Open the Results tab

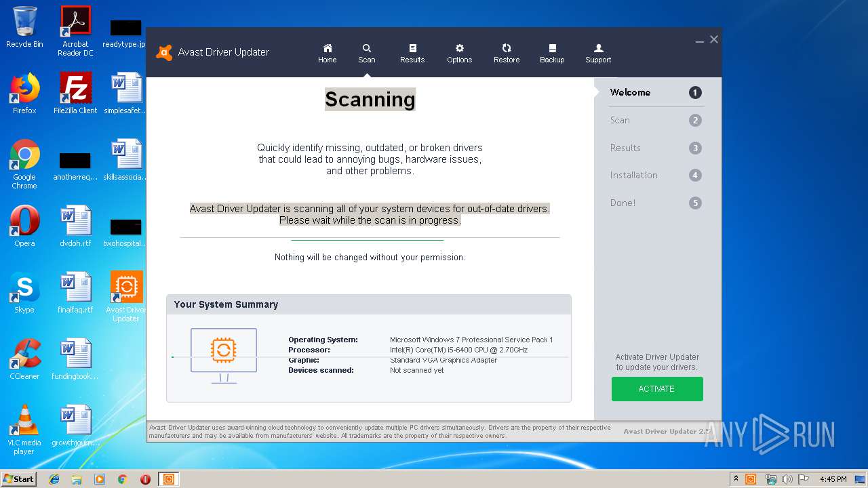click(x=412, y=54)
